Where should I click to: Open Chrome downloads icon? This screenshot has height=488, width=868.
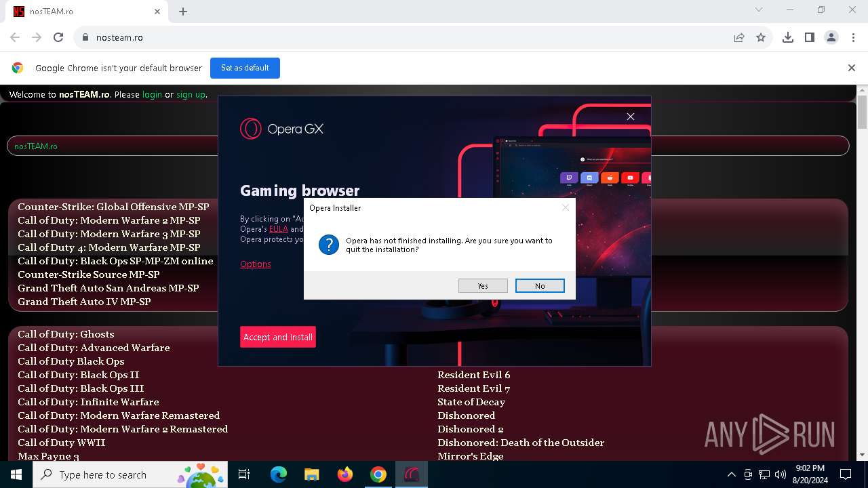click(x=788, y=37)
